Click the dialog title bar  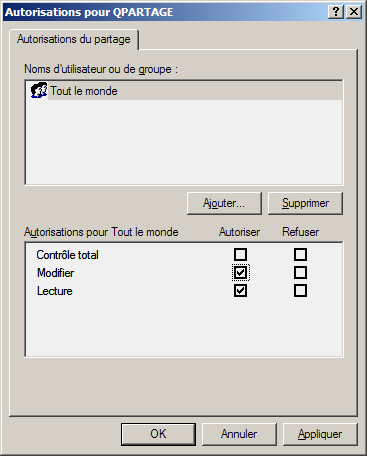[x=165, y=12]
